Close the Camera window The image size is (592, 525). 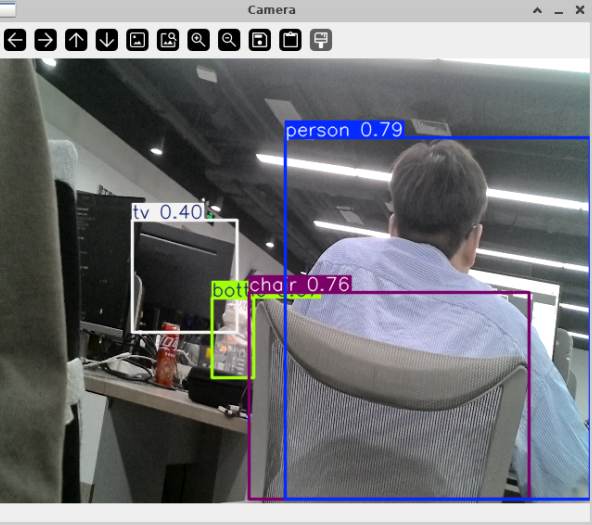coord(580,10)
